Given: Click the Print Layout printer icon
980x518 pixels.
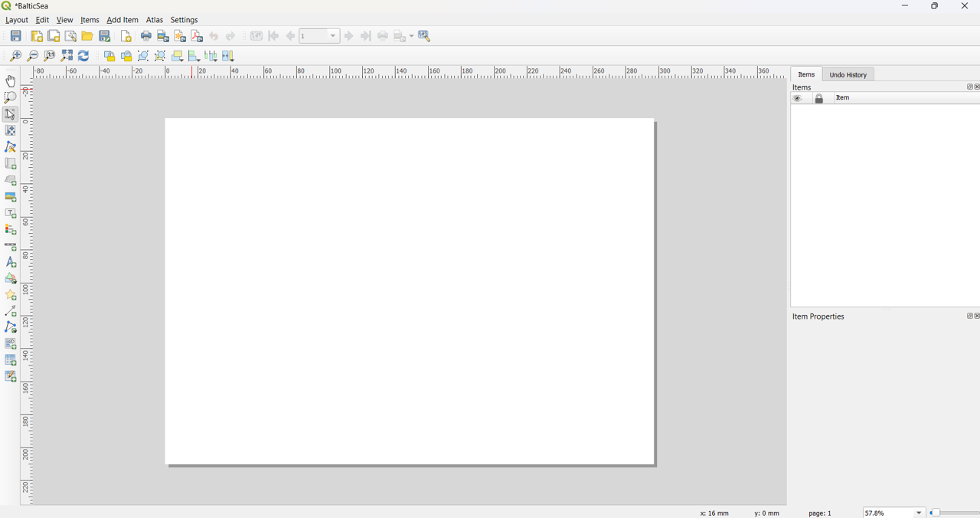Looking at the screenshot, I should click(145, 36).
